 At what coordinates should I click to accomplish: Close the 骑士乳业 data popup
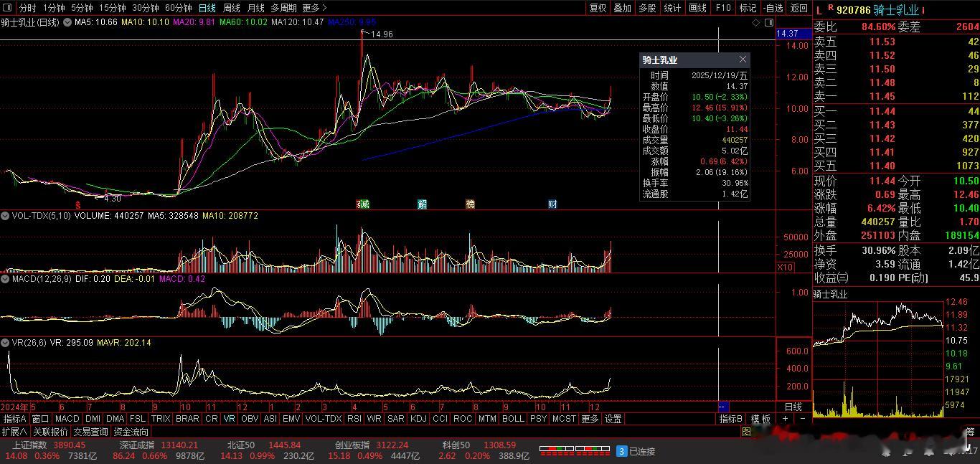click(x=743, y=60)
